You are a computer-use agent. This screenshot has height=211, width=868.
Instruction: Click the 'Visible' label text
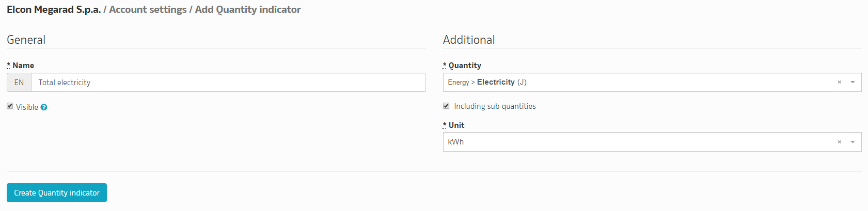pyautogui.click(x=27, y=107)
